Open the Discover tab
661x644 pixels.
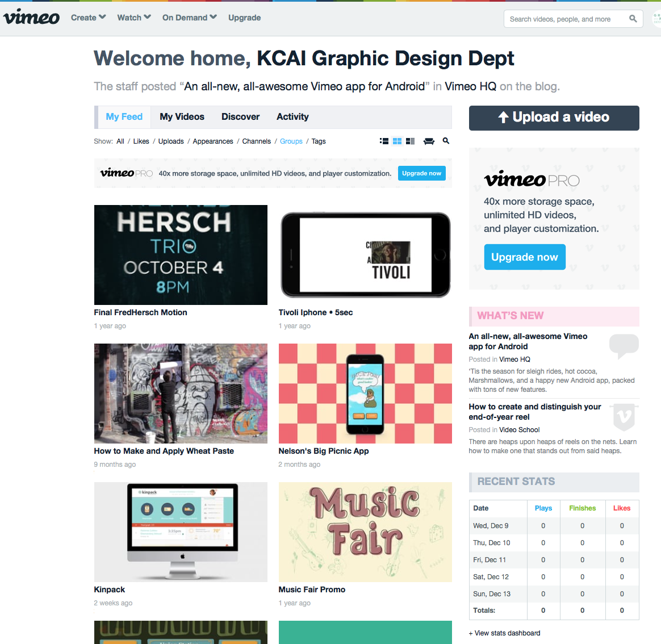coord(240,116)
